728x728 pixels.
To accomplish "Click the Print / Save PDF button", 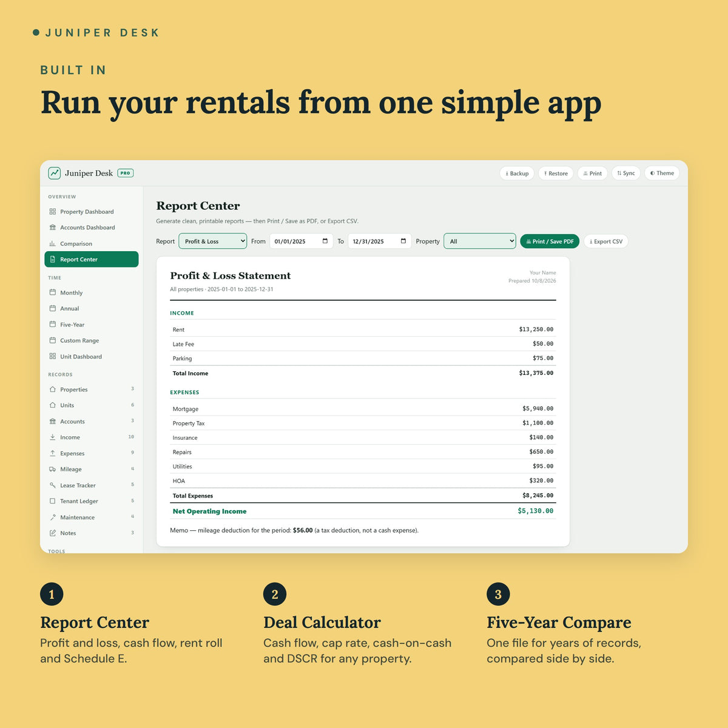I will pos(550,241).
